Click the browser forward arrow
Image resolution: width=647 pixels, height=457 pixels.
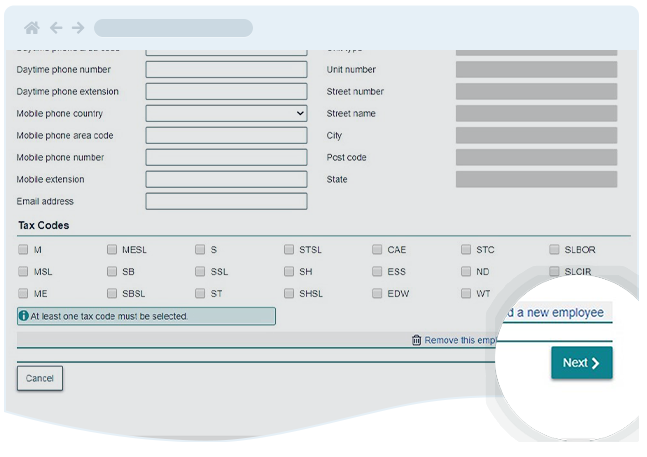pyautogui.click(x=78, y=28)
